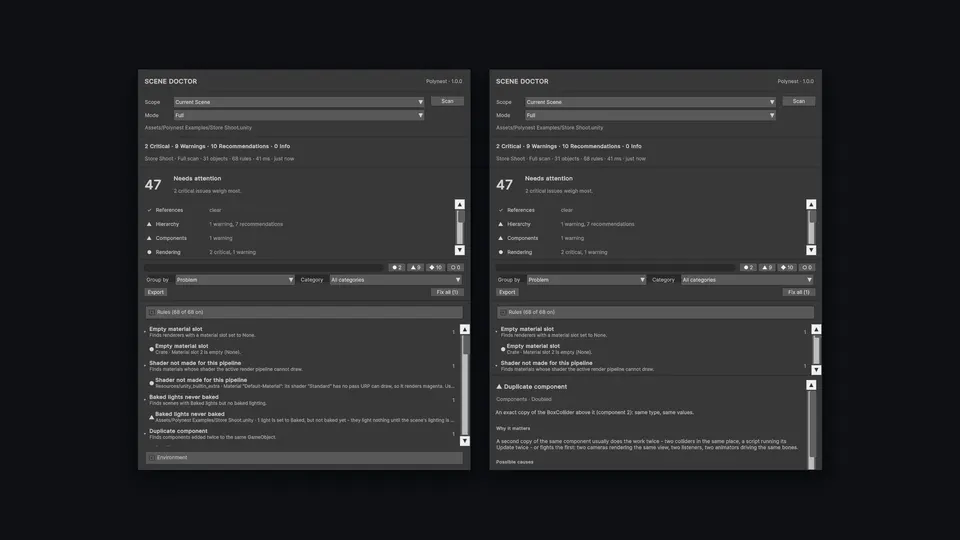Open Scope dropdown in left Scene Doctor panel
The image size is (960, 540).
pyautogui.click(x=299, y=102)
